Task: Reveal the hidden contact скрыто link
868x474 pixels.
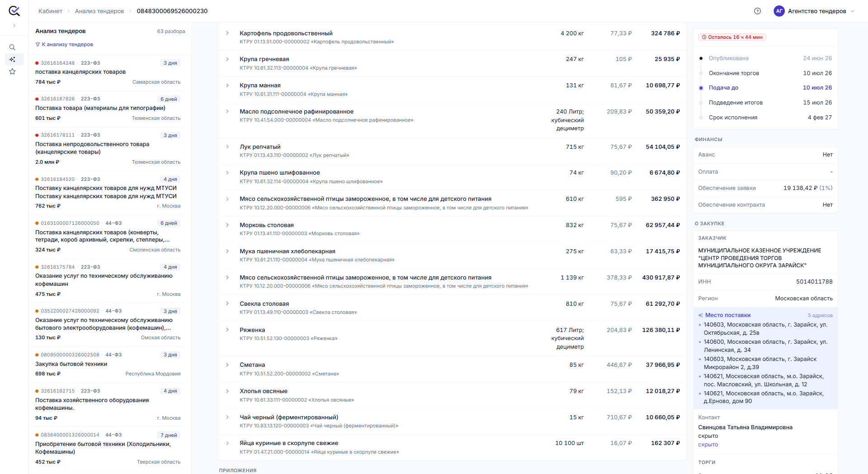Action: click(708, 445)
